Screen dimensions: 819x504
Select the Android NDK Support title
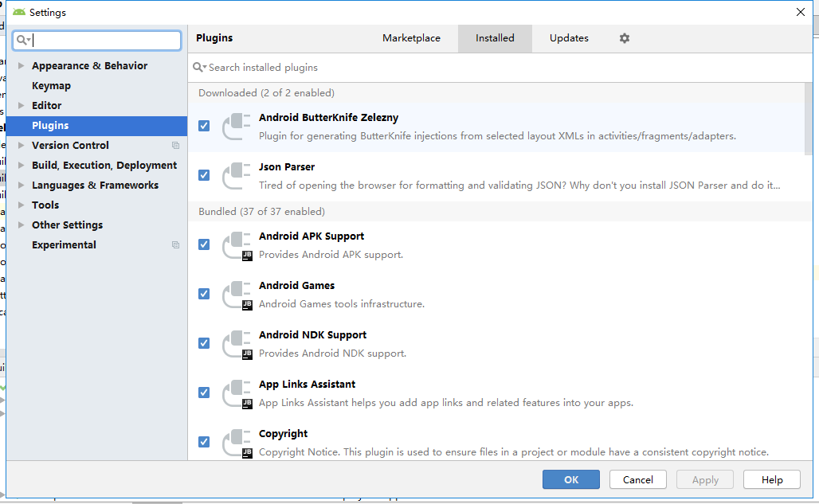pyautogui.click(x=312, y=335)
